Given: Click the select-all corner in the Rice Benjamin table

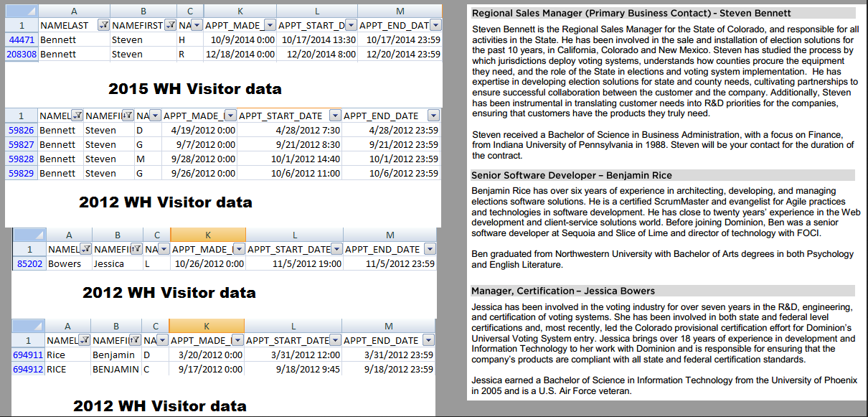Looking at the screenshot, I should pos(28,326).
